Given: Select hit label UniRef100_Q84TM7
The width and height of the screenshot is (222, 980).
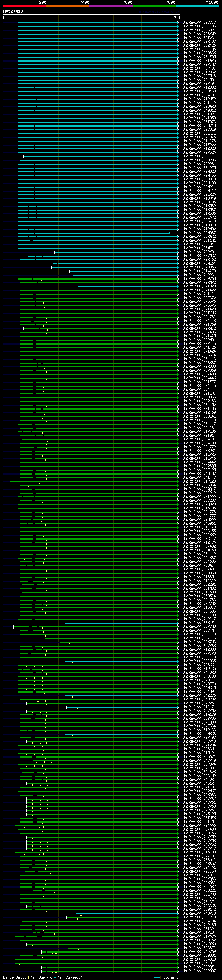Looking at the screenshot, I should (199, 95).
